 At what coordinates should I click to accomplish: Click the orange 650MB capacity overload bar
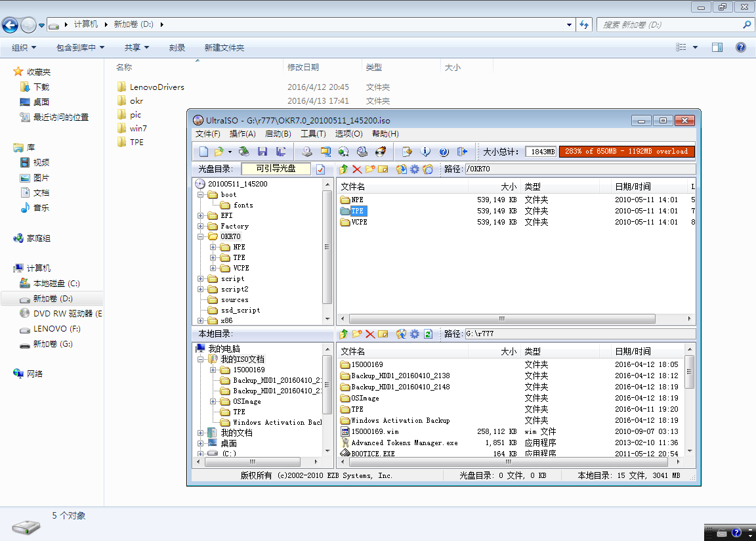pos(626,152)
